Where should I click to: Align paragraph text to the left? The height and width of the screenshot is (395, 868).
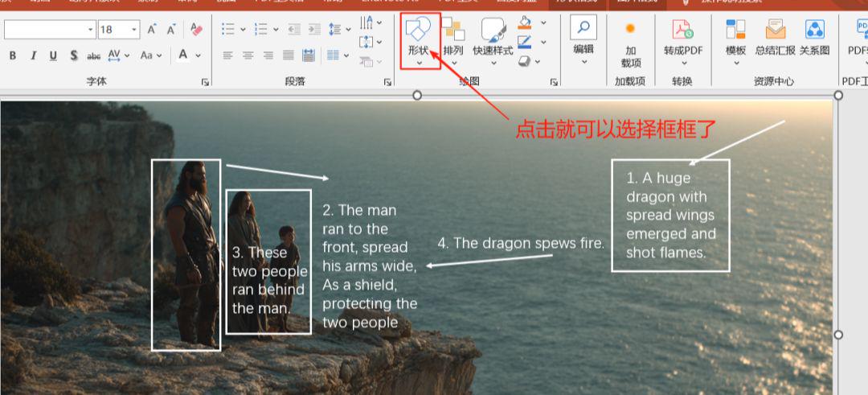(x=227, y=56)
